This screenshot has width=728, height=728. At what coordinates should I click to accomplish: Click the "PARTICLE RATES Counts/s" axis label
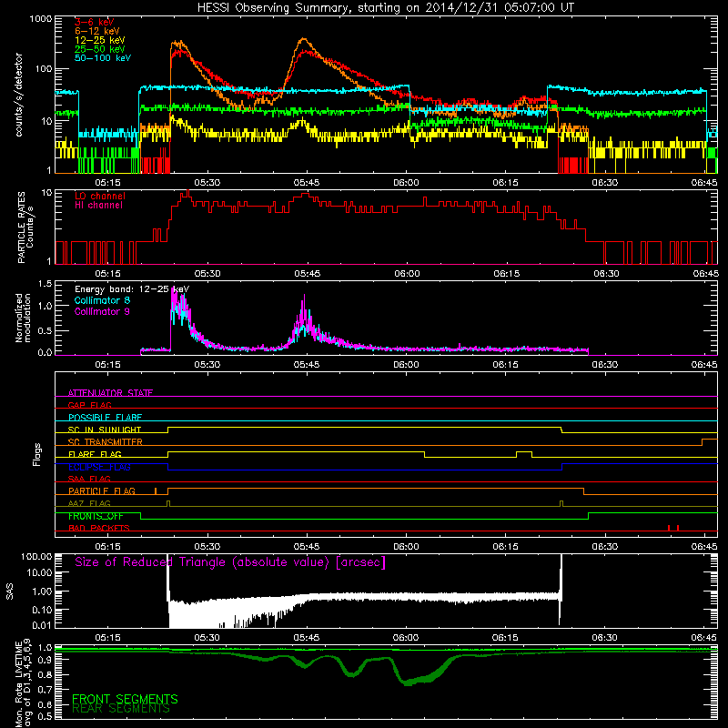tap(25, 227)
